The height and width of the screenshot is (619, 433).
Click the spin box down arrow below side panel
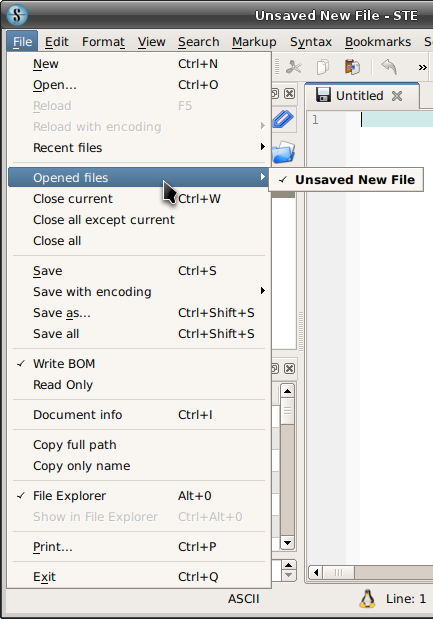(289, 576)
